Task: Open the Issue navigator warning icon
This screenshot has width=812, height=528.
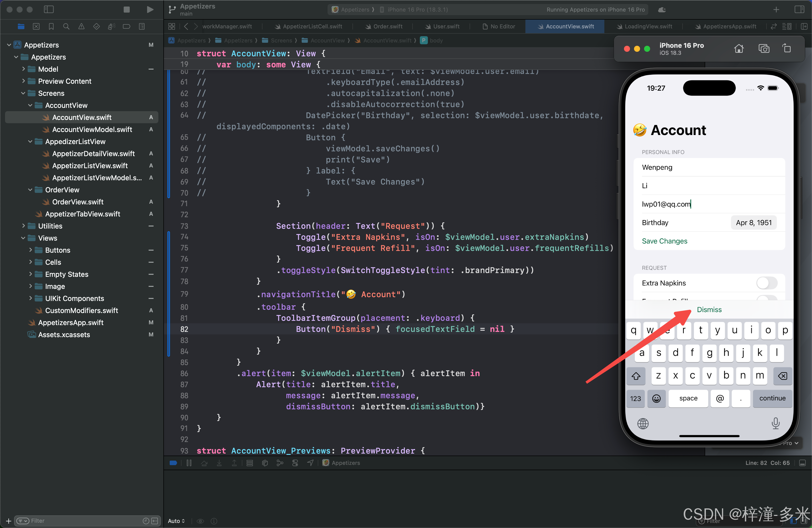Action: tap(81, 26)
